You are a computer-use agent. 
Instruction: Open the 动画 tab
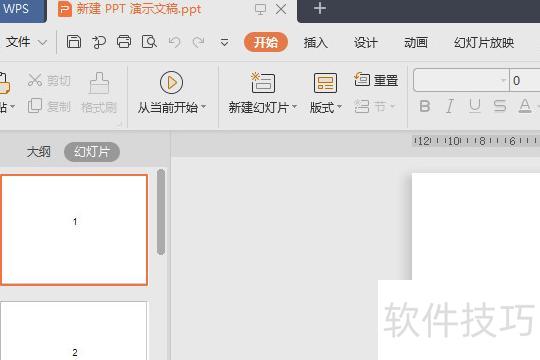click(416, 42)
